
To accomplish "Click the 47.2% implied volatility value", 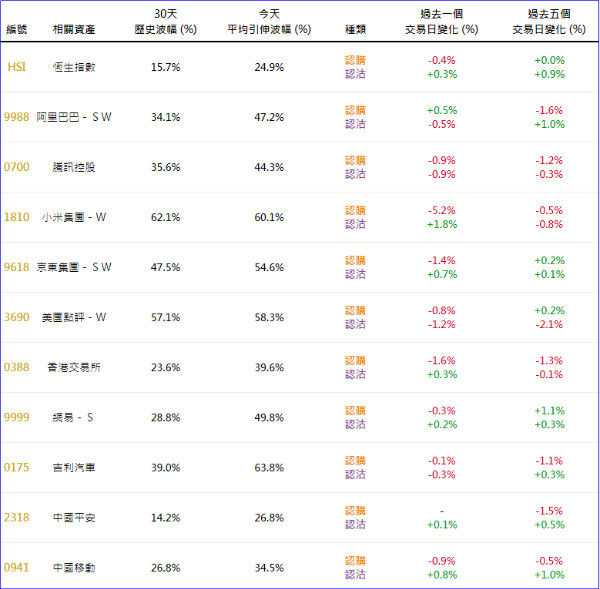I will click(269, 117).
